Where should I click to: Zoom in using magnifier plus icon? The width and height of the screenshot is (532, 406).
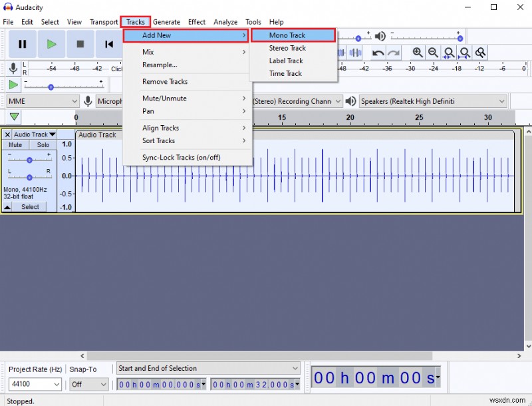point(418,53)
